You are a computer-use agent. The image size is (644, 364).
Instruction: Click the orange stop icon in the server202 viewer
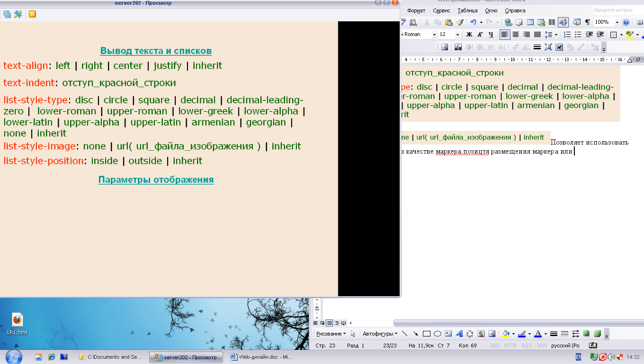coord(32,14)
